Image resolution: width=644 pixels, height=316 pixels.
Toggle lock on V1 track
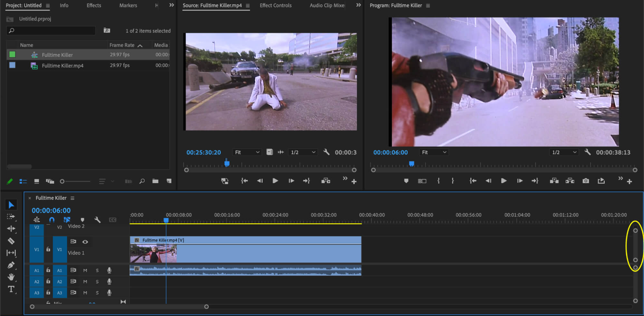point(48,249)
